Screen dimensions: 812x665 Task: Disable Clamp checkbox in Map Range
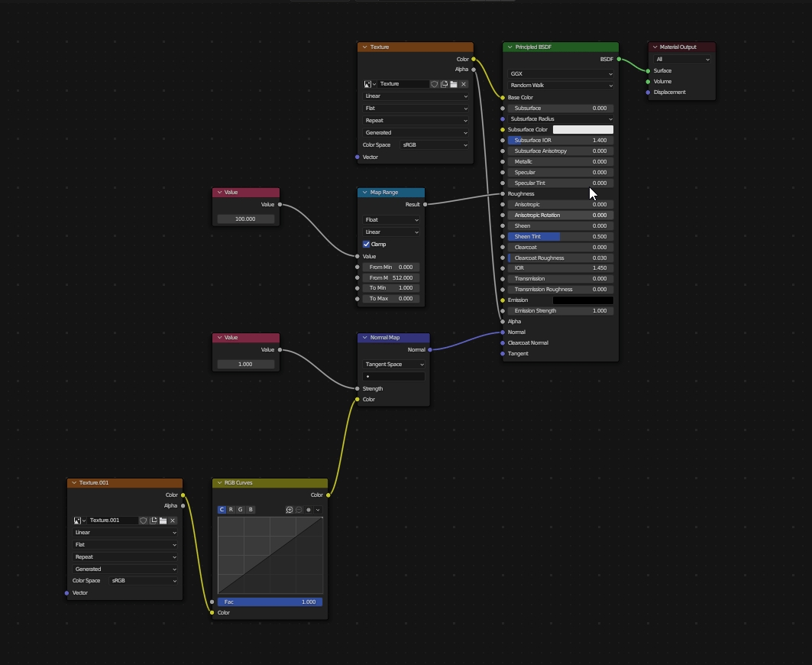[x=367, y=244]
